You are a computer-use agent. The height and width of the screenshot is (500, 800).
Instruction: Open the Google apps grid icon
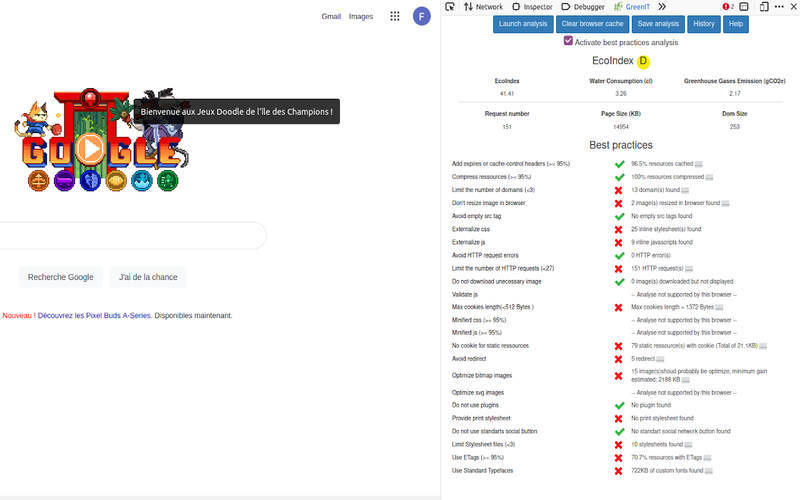pos(395,16)
